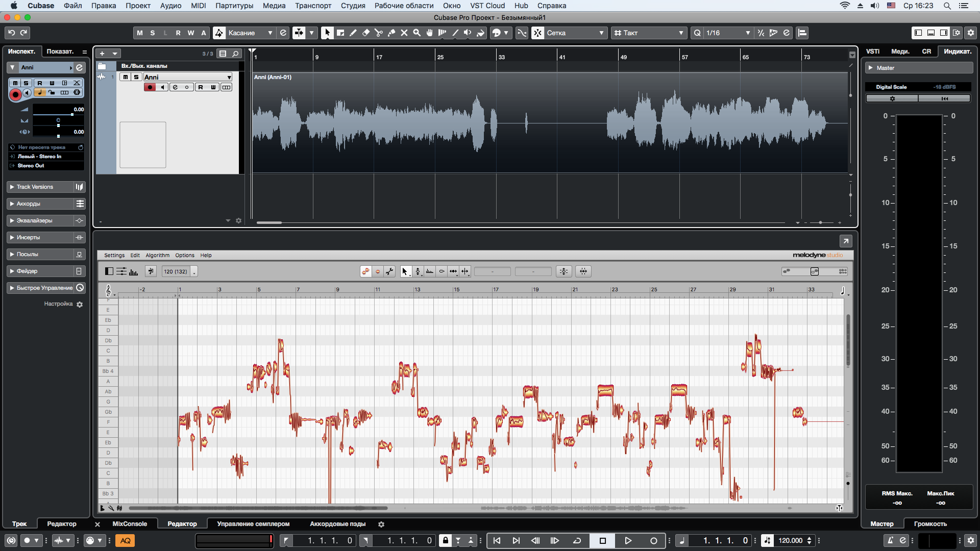Image resolution: width=980 pixels, height=551 pixels.
Task: Select the Scissors split tool
Action: click(x=378, y=33)
